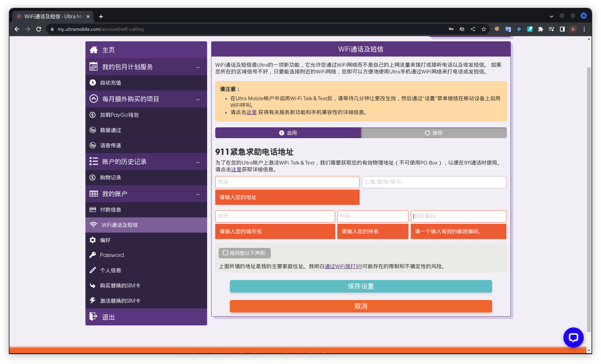Image resolution: width=601 pixels, height=364 pixels.
Task: Click the arrow icon beside 购买替换的SIM卡
Action: pyautogui.click(x=93, y=285)
